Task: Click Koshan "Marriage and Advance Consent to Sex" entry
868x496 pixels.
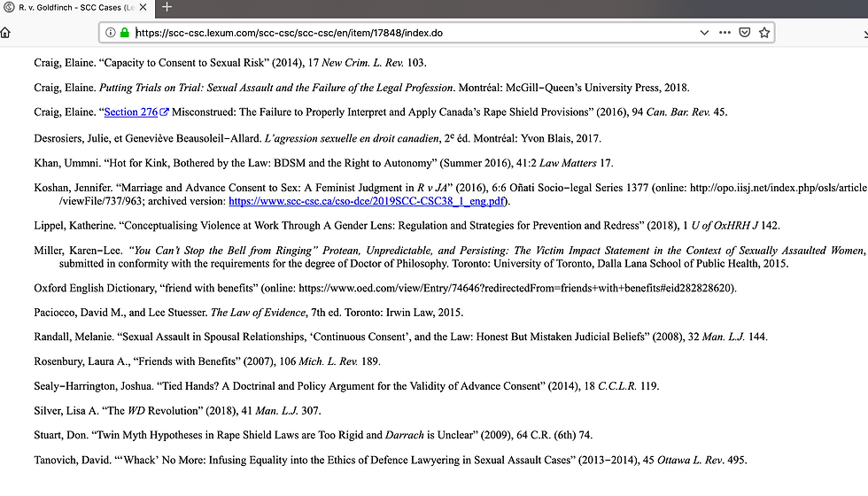Action: 450,194
